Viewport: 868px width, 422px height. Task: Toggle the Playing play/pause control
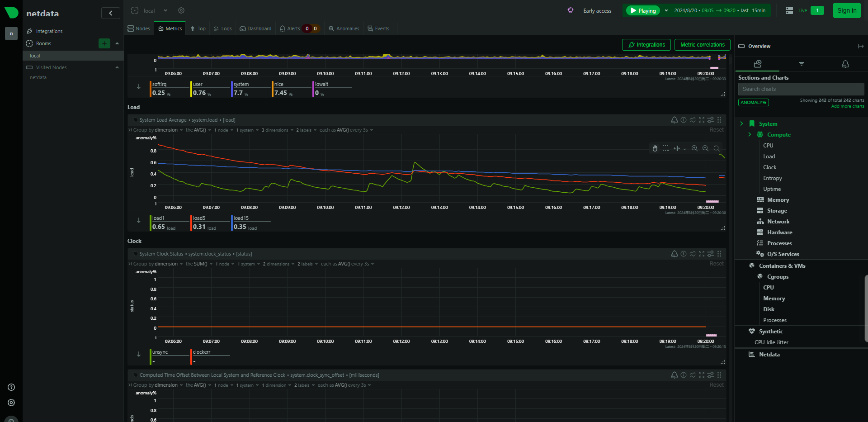pyautogui.click(x=642, y=10)
